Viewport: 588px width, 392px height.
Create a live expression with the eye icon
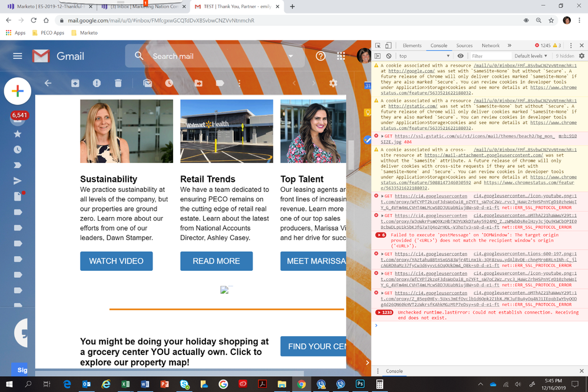[x=460, y=56]
